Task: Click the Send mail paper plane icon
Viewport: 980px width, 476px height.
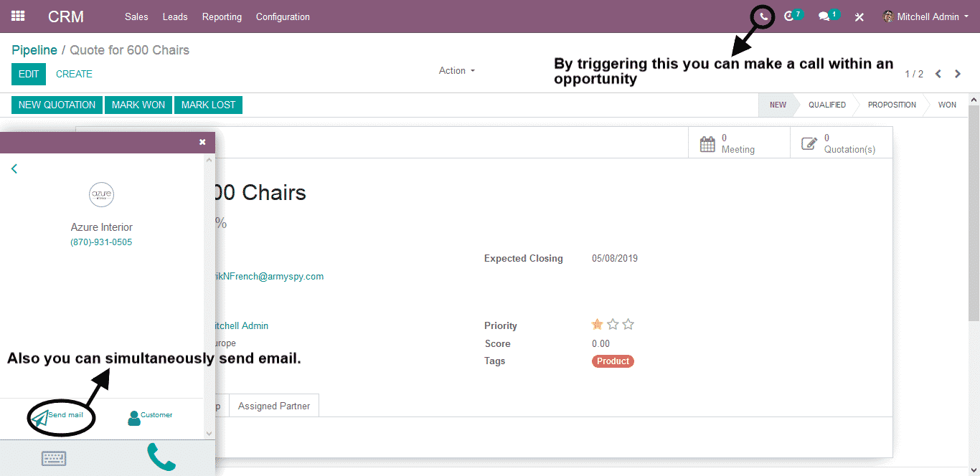Action: coord(40,418)
